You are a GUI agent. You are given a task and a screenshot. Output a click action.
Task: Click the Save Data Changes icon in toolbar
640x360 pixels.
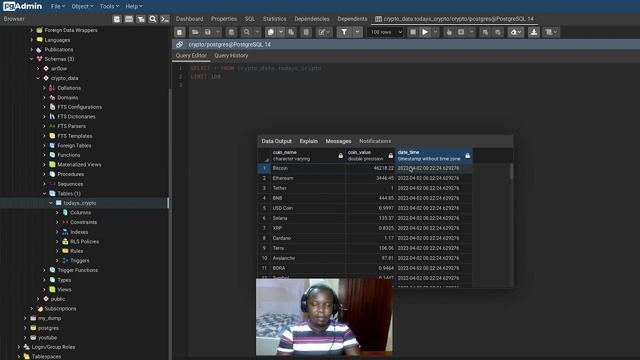click(231, 32)
